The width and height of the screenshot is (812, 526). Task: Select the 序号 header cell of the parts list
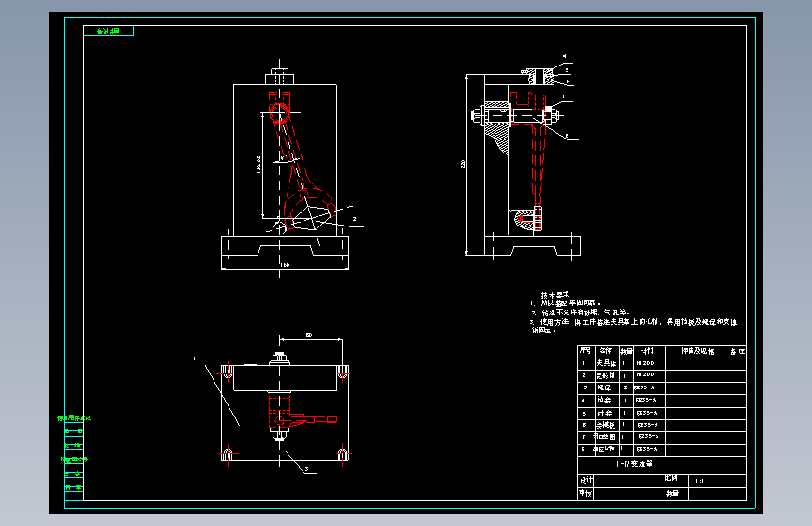click(585, 351)
